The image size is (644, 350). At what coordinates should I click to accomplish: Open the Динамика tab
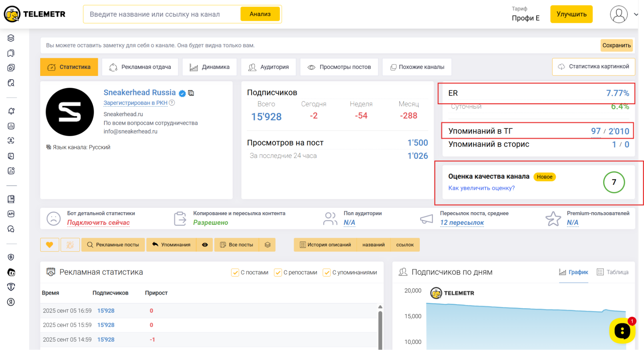(x=209, y=67)
